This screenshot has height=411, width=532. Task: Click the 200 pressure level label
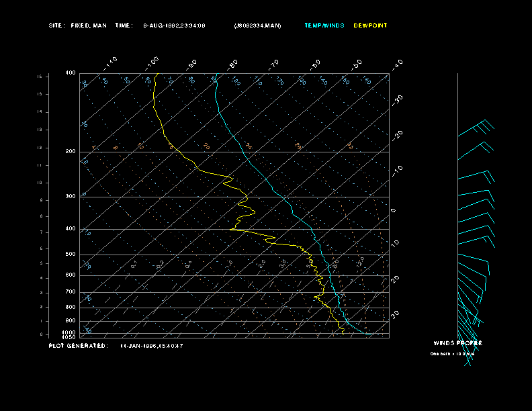71,152
